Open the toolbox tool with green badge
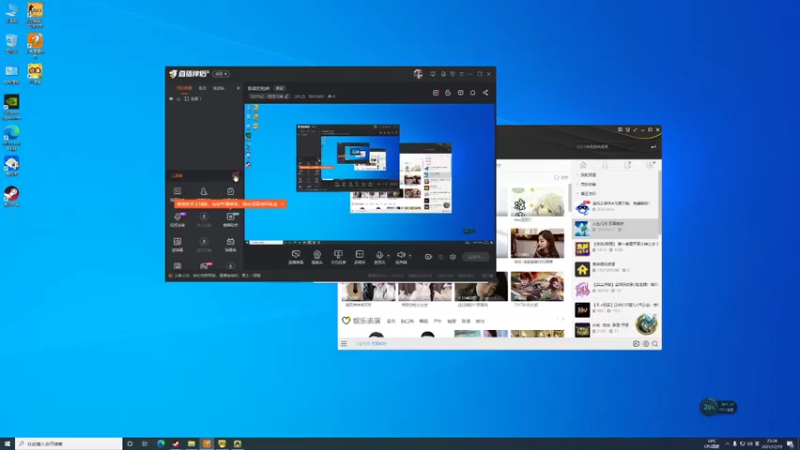 [231, 219]
